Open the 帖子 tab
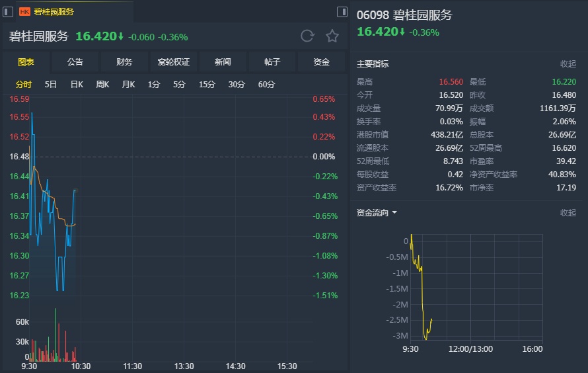 (x=272, y=62)
